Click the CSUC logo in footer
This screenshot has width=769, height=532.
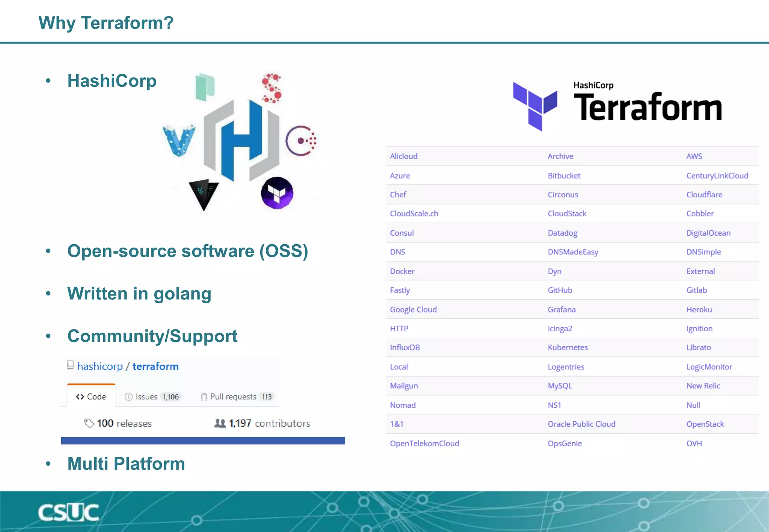(69, 512)
